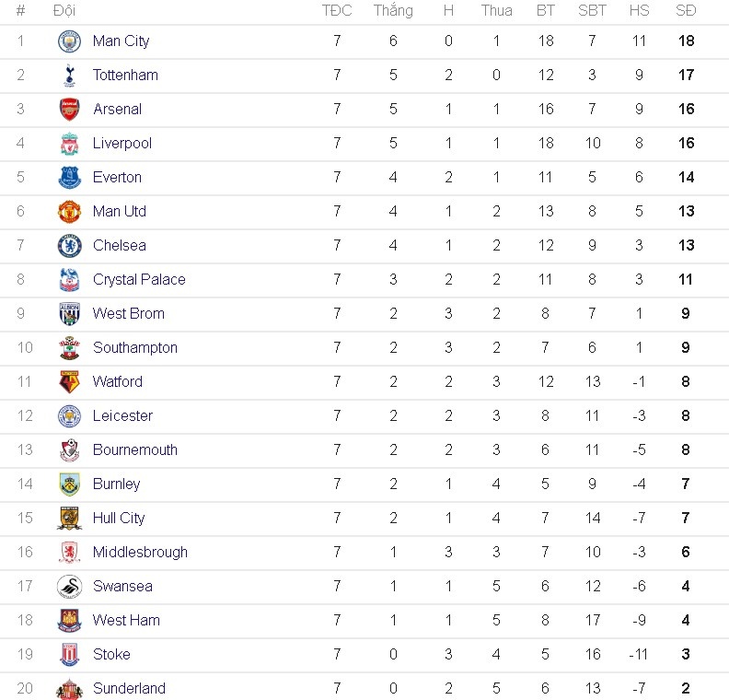Click the West Ham club crest
Viewport: 729px width, 700px height.
[70, 621]
